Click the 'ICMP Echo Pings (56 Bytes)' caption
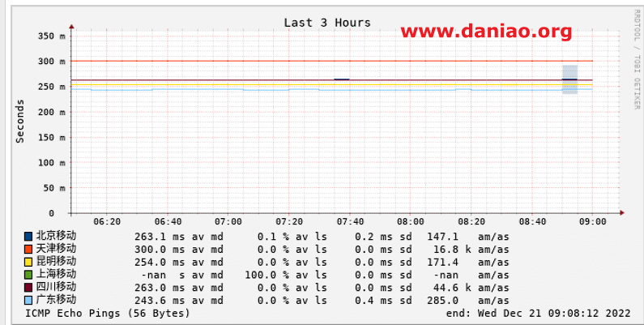The height and width of the screenshot is (325, 644). point(107,313)
